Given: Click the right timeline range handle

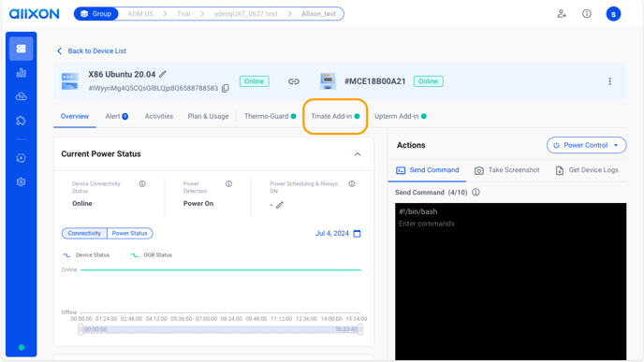Looking at the screenshot, I should 360,329.
